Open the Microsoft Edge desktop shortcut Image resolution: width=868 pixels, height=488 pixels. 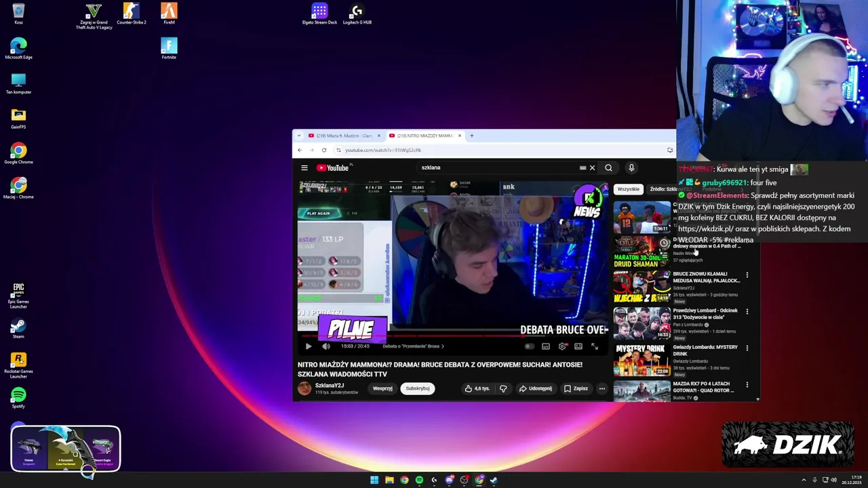18,48
